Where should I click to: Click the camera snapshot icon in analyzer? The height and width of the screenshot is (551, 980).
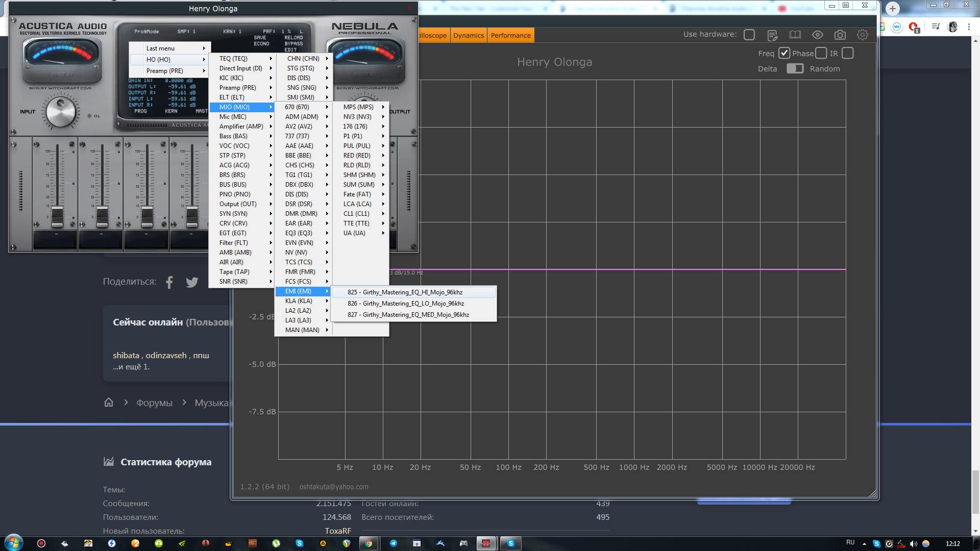click(840, 35)
